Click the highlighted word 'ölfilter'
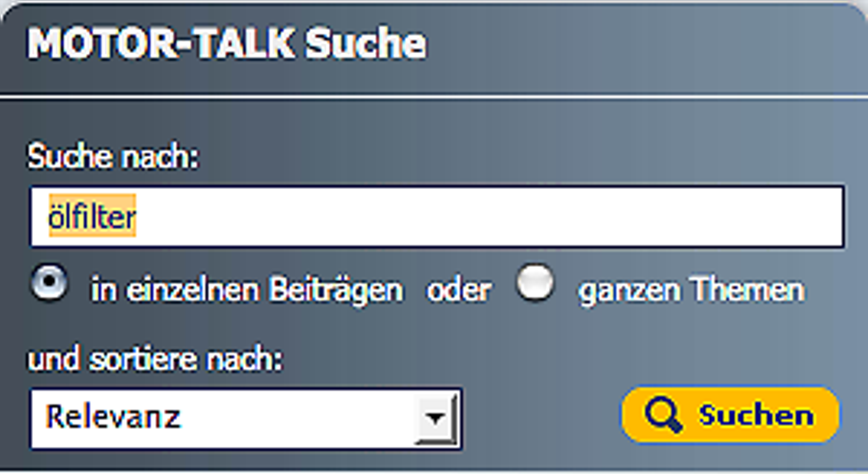Image resolution: width=868 pixels, height=474 pixels. click(92, 216)
